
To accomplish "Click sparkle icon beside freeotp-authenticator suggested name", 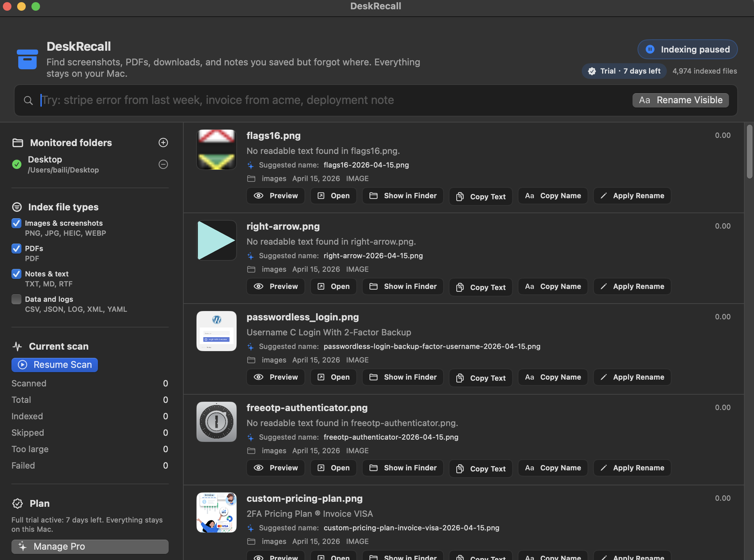I will coord(250,437).
